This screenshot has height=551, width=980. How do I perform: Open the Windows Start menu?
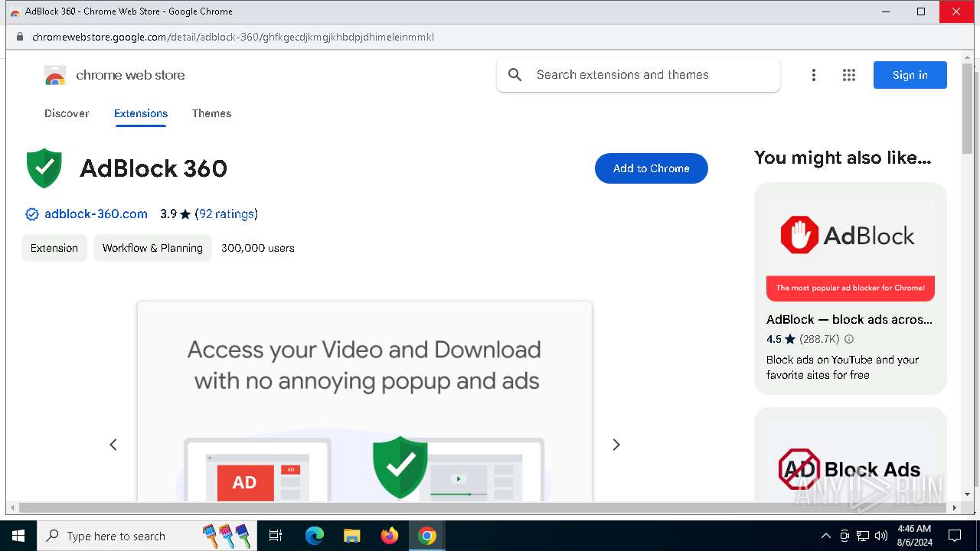pyautogui.click(x=18, y=536)
